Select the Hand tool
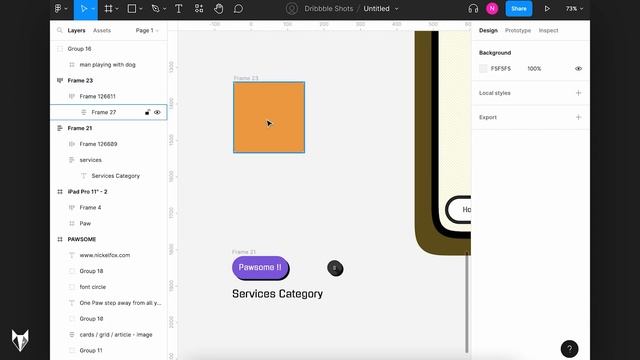The height and width of the screenshot is (360, 640). (x=218, y=9)
